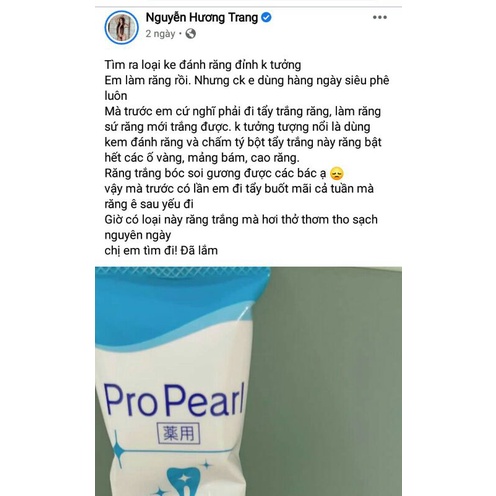Click the line "chị em tìm đi! Đã lắm"

pos(161,250)
